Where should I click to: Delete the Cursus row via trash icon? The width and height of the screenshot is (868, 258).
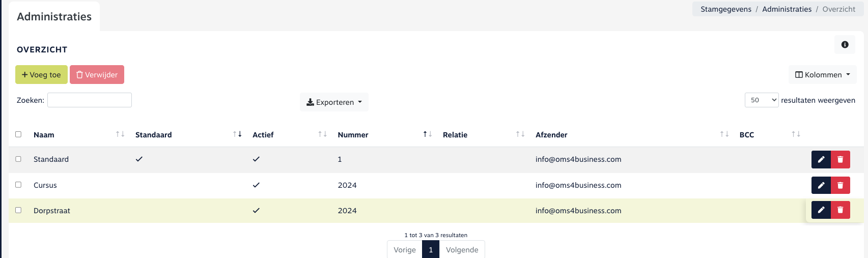point(841,185)
